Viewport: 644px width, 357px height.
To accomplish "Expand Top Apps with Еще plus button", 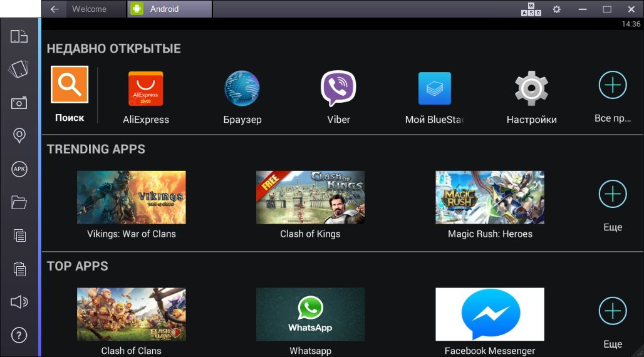I will pyautogui.click(x=612, y=311).
